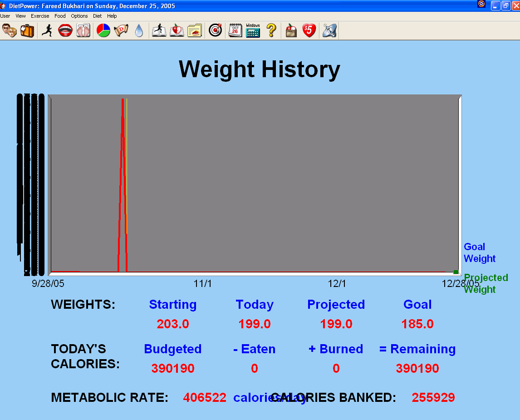Open the suitcase icon in toolbar
The image size is (520, 420).
[27, 30]
